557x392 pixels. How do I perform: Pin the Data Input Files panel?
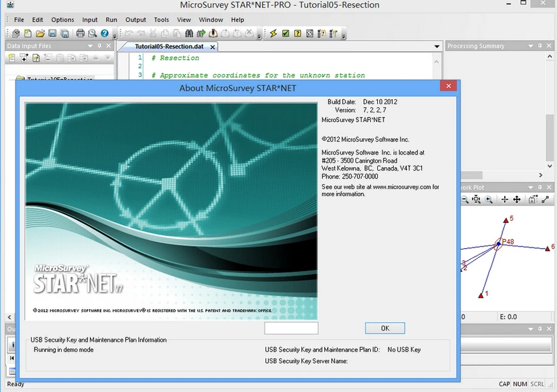(x=99, y=46)
